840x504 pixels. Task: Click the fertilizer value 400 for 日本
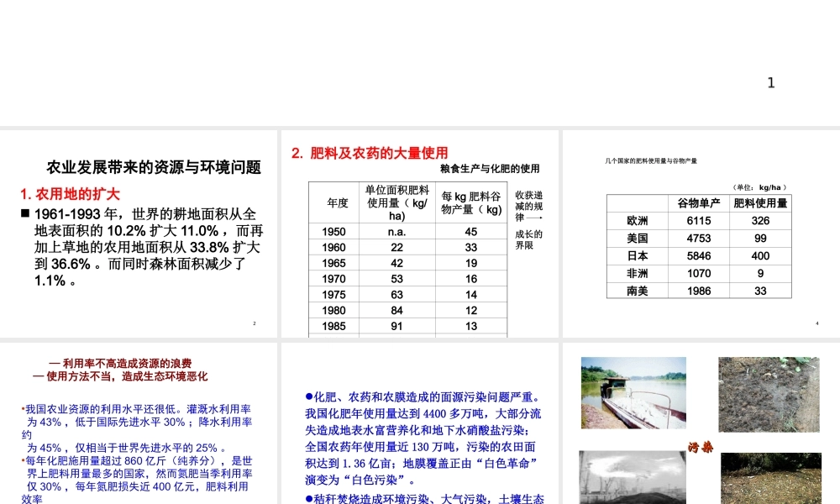point(760,256)
